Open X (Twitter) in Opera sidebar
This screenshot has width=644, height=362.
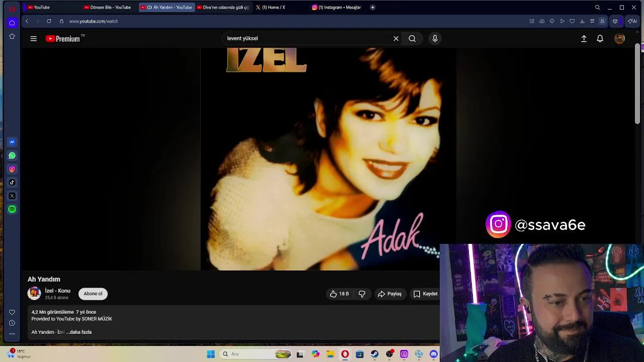(x=12, y=196)
